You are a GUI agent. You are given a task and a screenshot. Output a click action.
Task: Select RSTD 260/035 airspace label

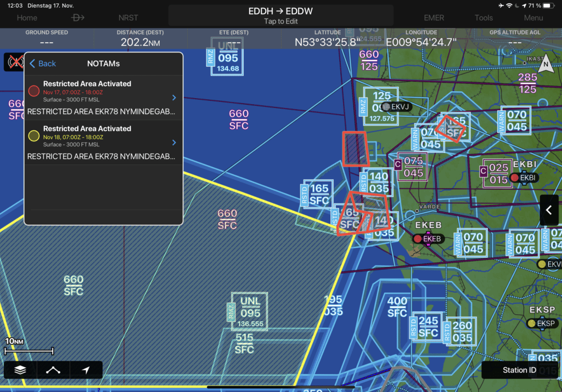pyautogui.click(x=460, y=331)
